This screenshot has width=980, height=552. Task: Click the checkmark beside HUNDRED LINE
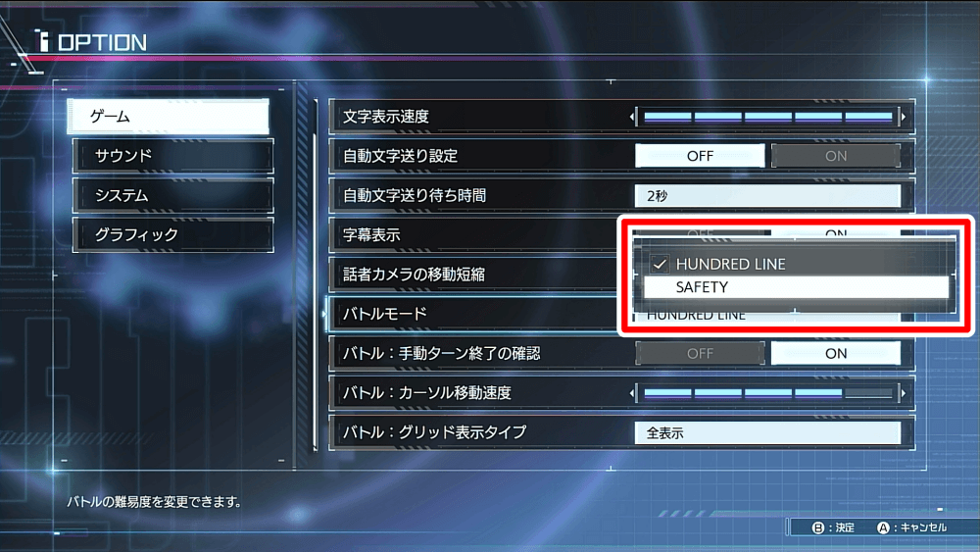click(x=660, y=264)
